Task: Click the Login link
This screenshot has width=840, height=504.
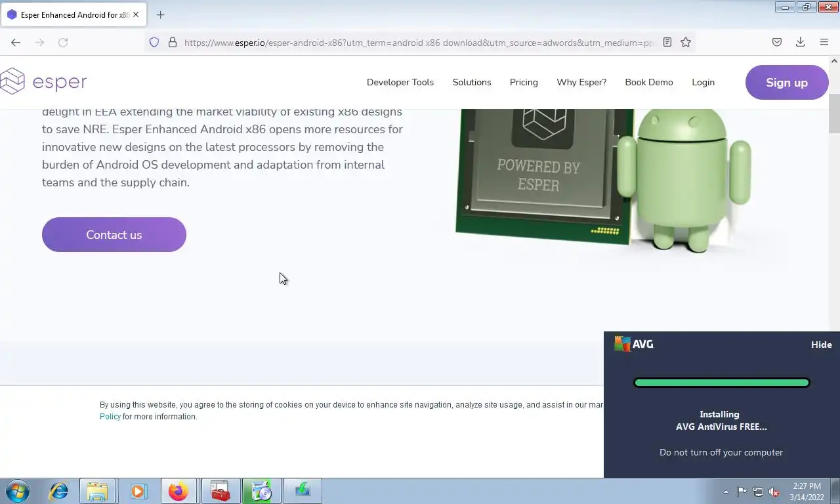Action: click(703, 82)
